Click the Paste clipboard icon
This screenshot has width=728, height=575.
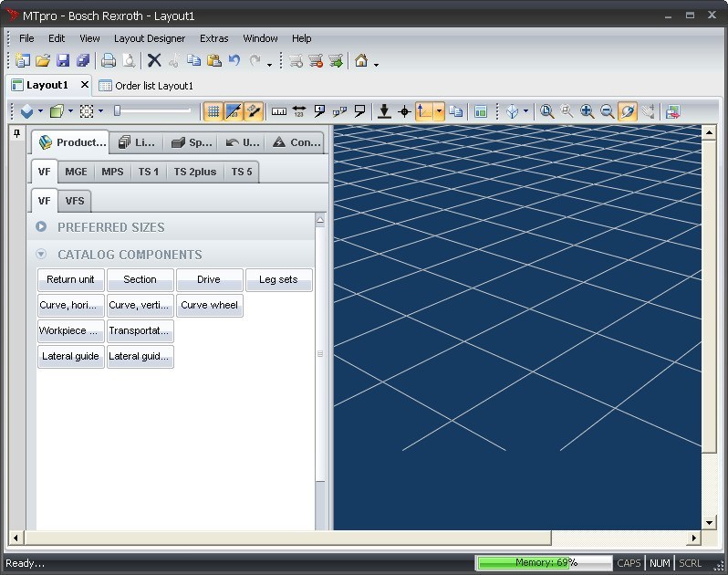pyautogui.click(x=214, y=61)
